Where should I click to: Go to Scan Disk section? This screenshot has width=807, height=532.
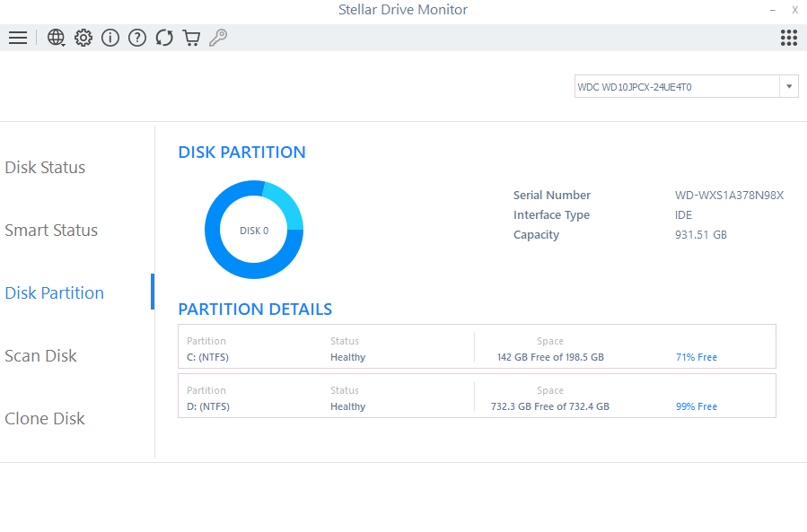tap(40, 355)
